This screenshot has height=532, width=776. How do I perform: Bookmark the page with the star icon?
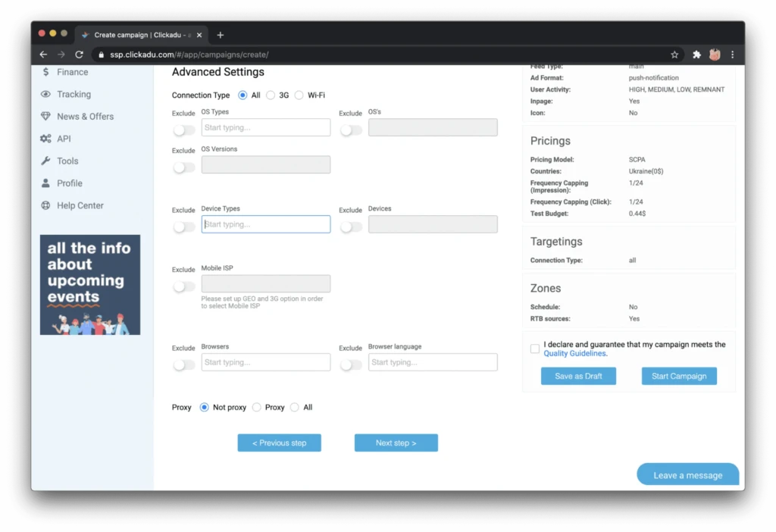[674, 55]
